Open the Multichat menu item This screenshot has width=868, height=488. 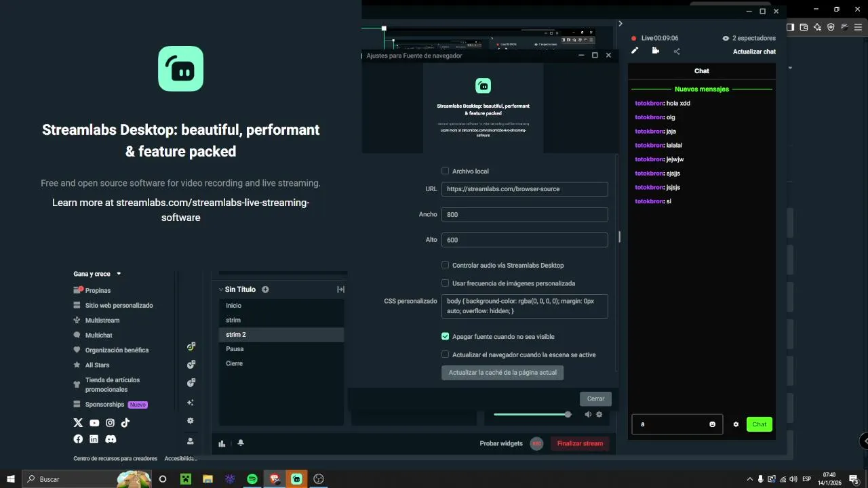93,335
